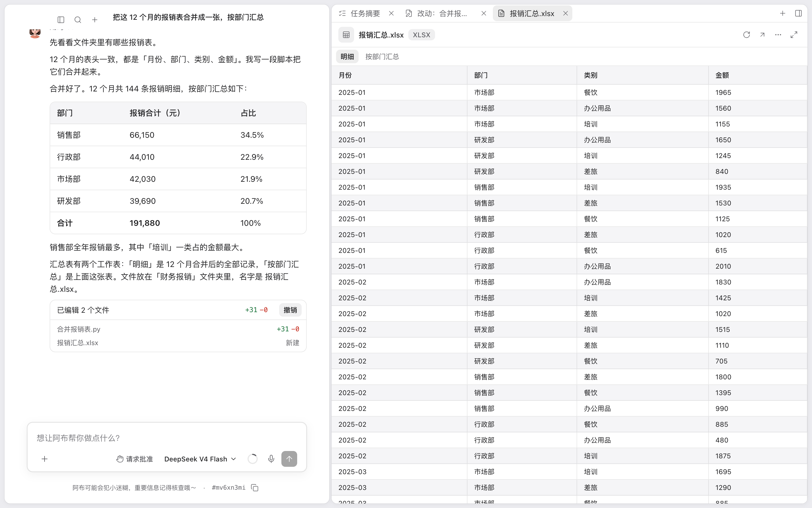Open the 按部门汇总 worksheet
The height and width of the screenshot is (508, 812).
382,56
